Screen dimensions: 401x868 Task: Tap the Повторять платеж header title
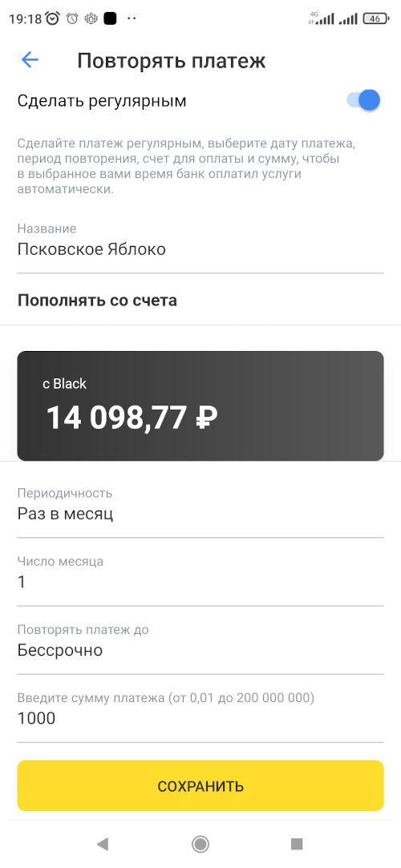pyautogui.click(x=171, y=60)
